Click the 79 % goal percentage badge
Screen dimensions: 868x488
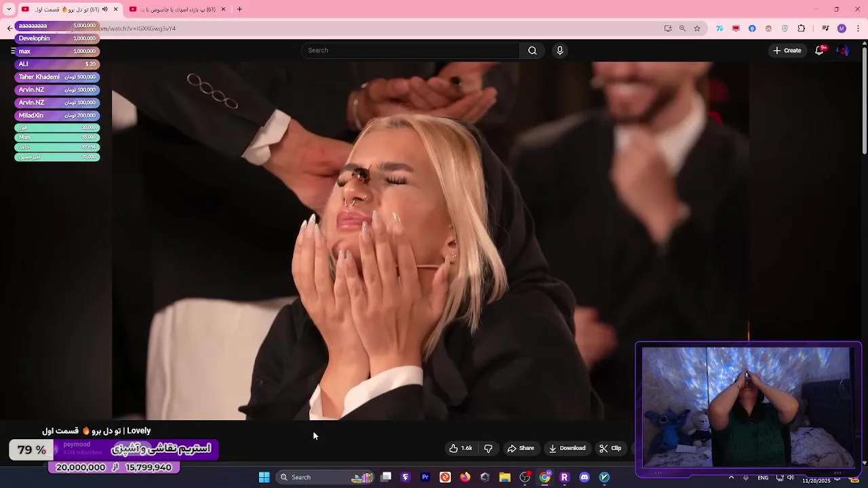point(31,450)
